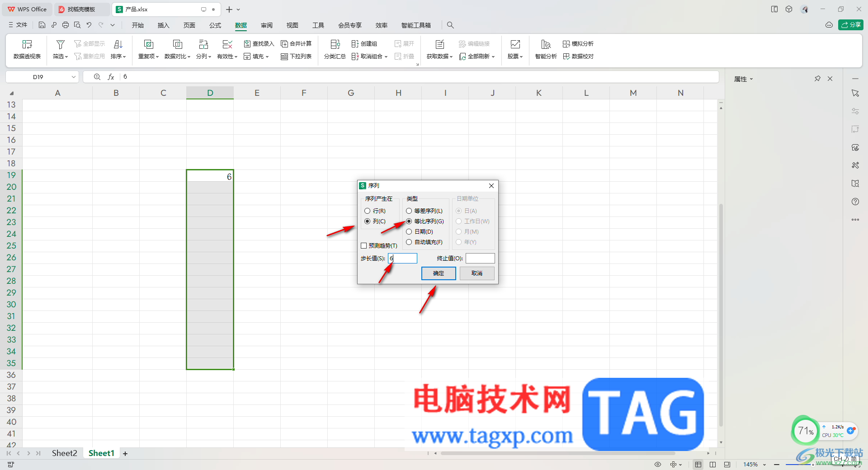Click the Subtotal (分类汇总) icon
This screenshot has width=868, height=470.
coord(335,44)
